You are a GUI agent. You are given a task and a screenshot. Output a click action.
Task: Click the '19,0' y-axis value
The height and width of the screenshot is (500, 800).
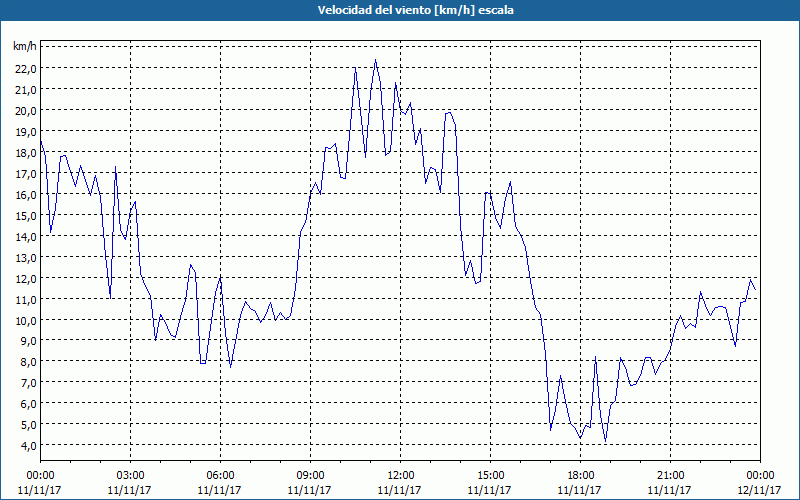point(27,132)
